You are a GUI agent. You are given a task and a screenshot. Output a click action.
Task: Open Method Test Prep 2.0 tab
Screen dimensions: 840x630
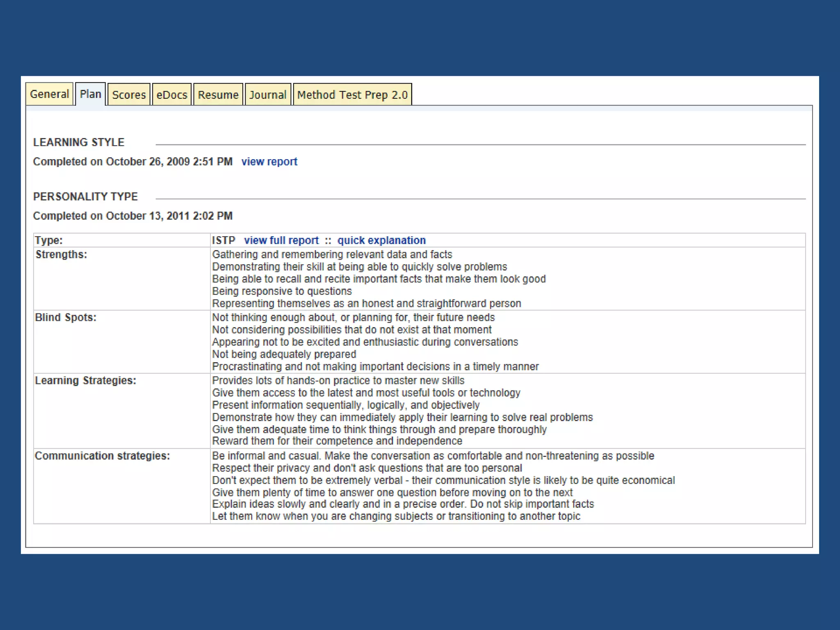(352, 95)
